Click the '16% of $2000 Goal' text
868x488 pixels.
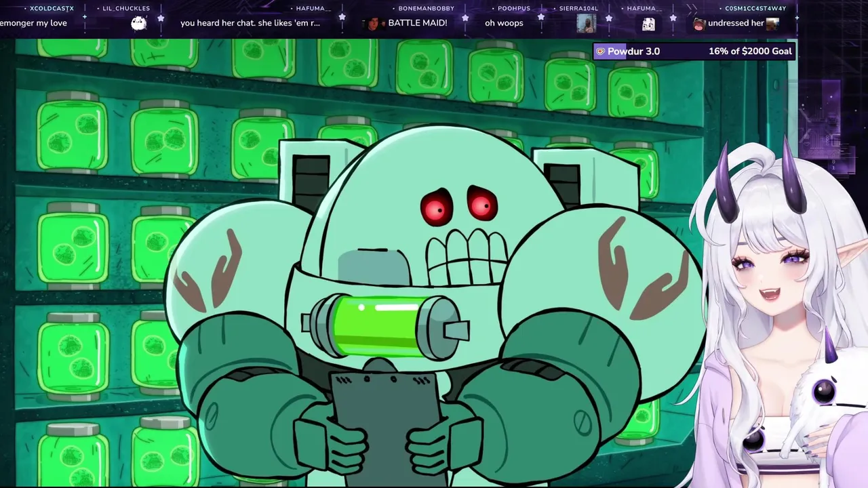coord(750,52)
